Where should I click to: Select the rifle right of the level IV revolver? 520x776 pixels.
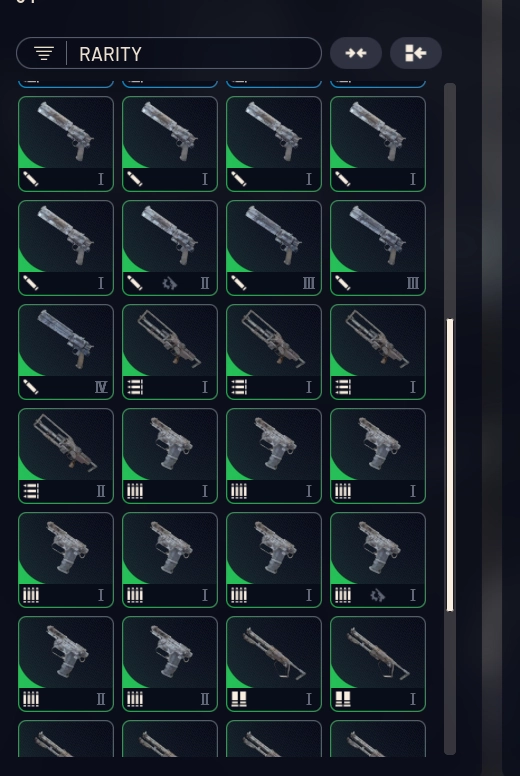[x=170, y=352]
